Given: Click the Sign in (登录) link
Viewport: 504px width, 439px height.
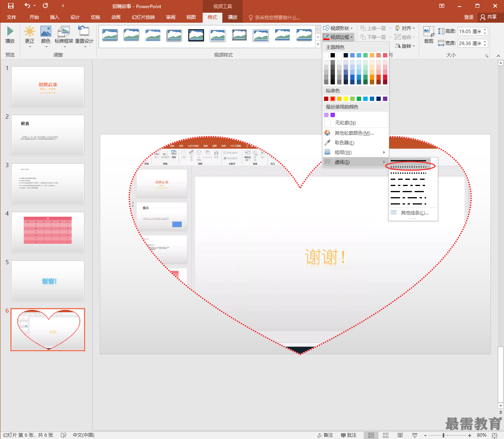Looking at the screenshot, I should click(x=469, y=17).
